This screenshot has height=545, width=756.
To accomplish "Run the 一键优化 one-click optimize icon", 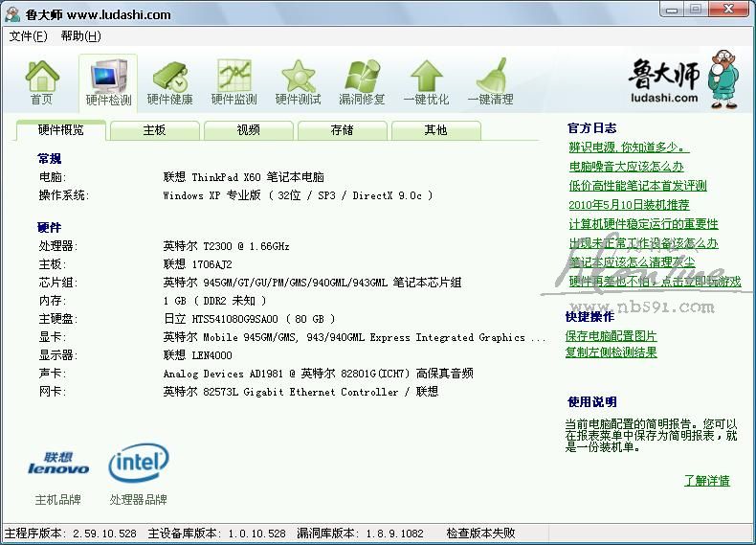I will click(x=426, y=77).
